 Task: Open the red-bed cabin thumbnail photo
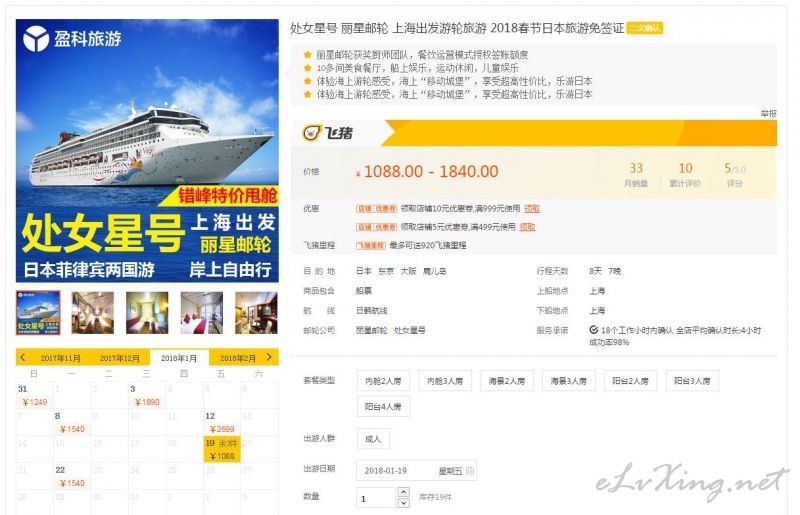202,313
